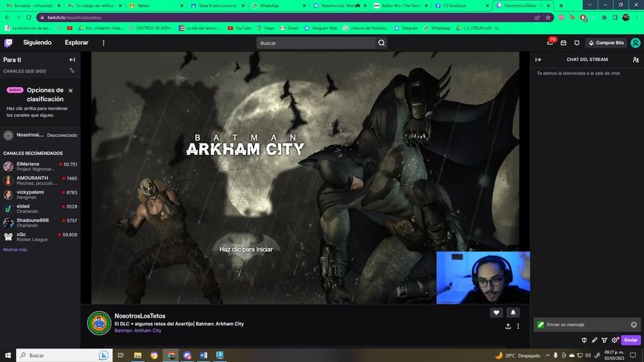
Task: Bookmark the page with the star icon
Action: tap(548, 17)
